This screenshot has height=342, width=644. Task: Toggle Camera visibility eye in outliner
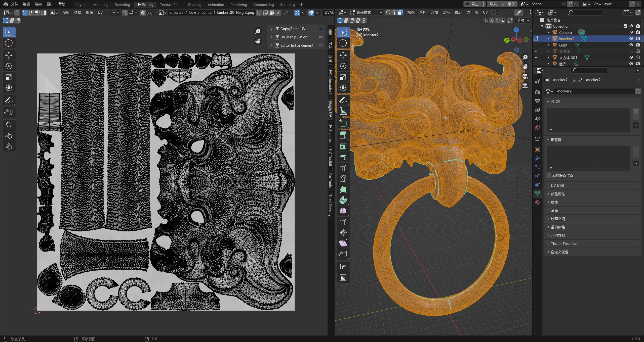(631, 32)
